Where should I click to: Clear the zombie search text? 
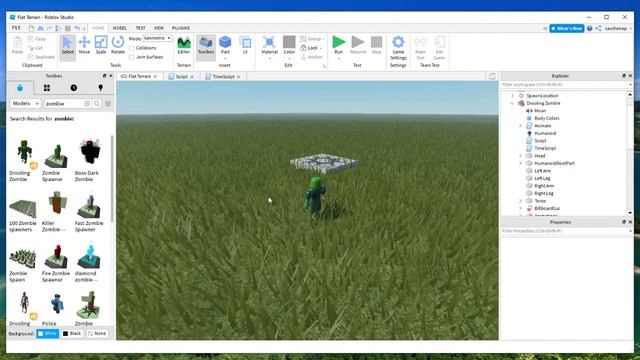87,104
